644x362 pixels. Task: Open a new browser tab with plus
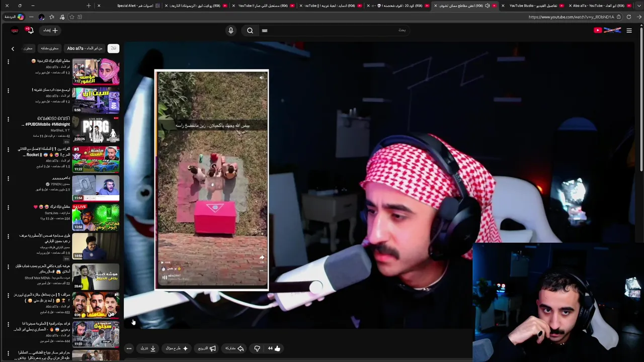[89, 6]
